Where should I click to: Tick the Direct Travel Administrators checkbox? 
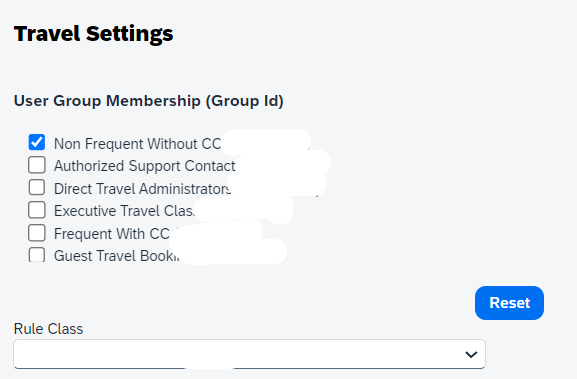click(37, 187)
